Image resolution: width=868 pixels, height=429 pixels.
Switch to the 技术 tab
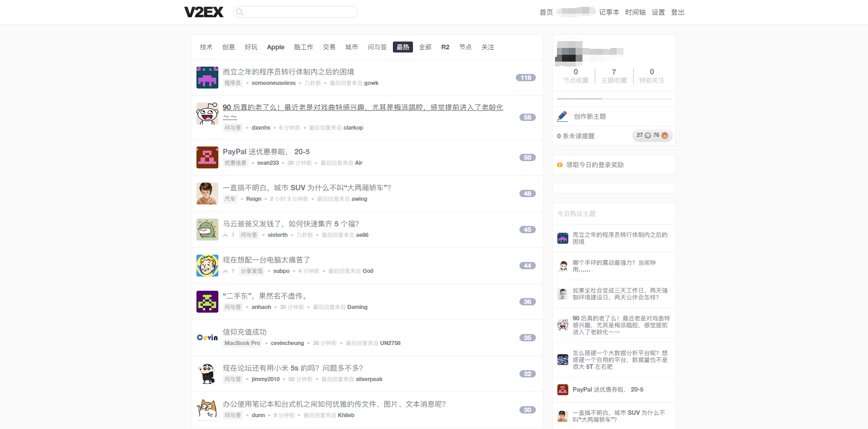tap(206, 47)
